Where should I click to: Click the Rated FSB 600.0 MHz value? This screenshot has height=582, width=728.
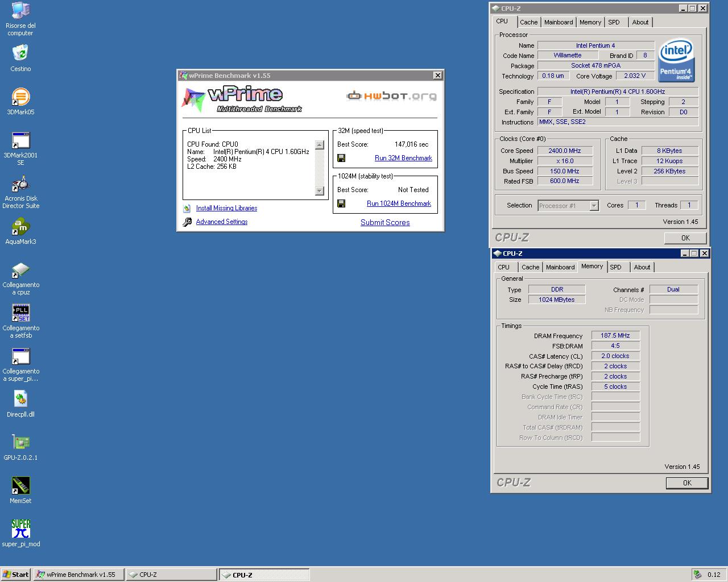point(564,181)
